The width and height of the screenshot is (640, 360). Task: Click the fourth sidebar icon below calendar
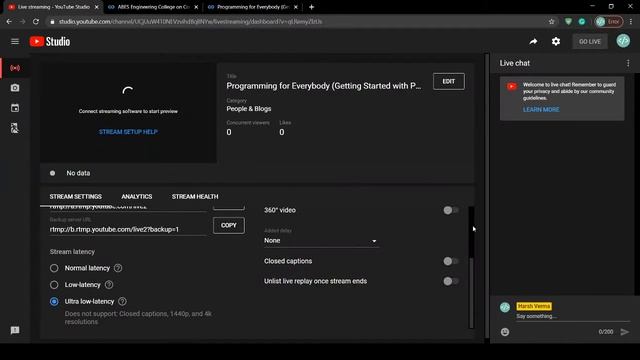point(15,128)
